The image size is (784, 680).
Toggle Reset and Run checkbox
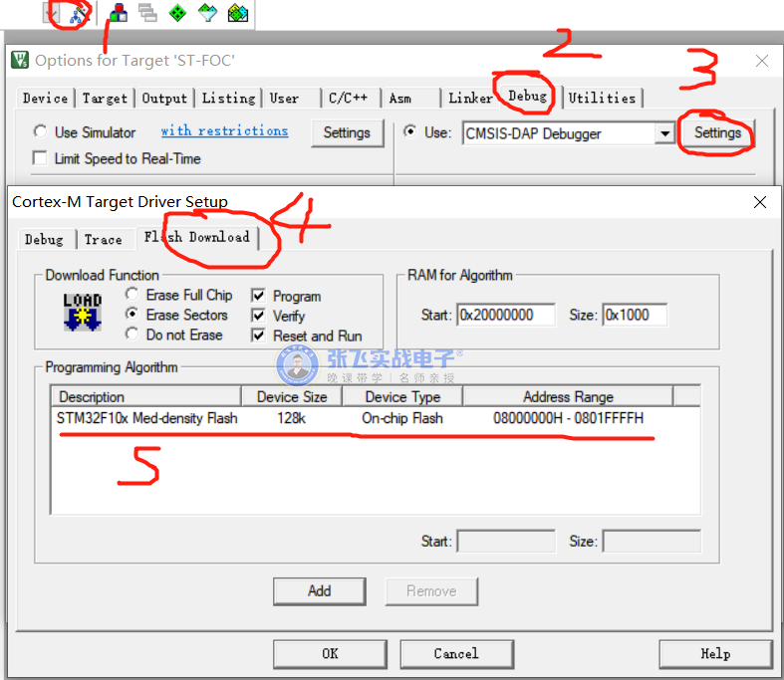tap(258, 336)
